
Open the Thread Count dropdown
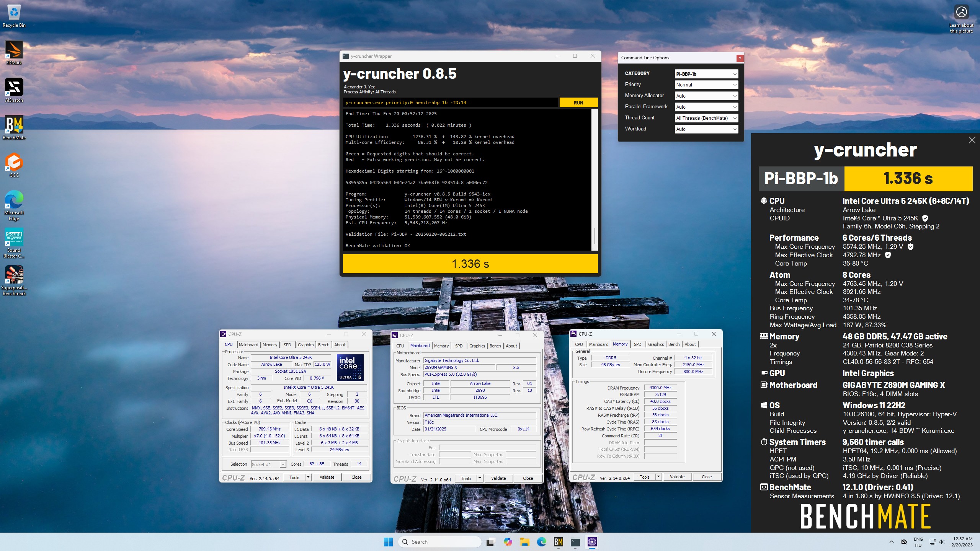(x=706, y=118)
